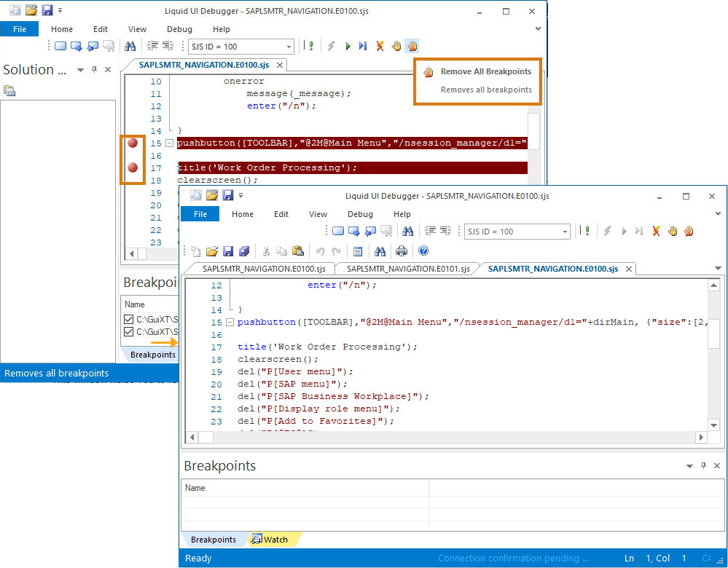Click New document icon in front window second toolbar

pyautogui.click(x=196, y=251)
